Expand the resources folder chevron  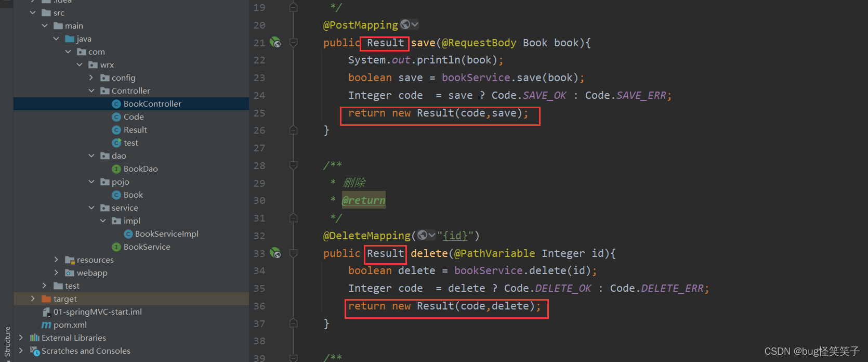click(56, 260)
